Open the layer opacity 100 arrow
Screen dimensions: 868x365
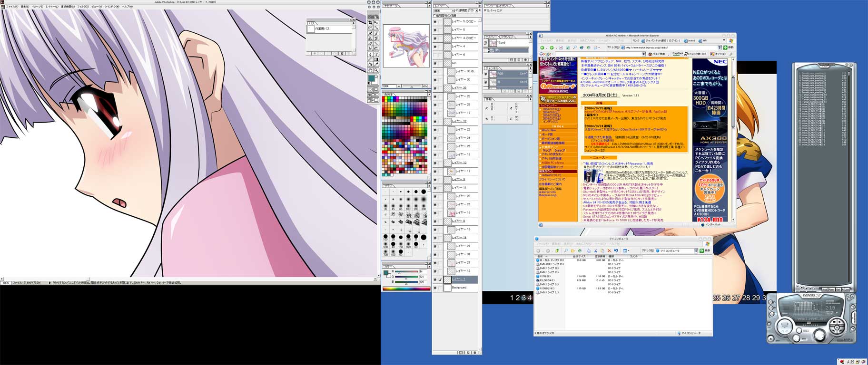coord(476,10)
